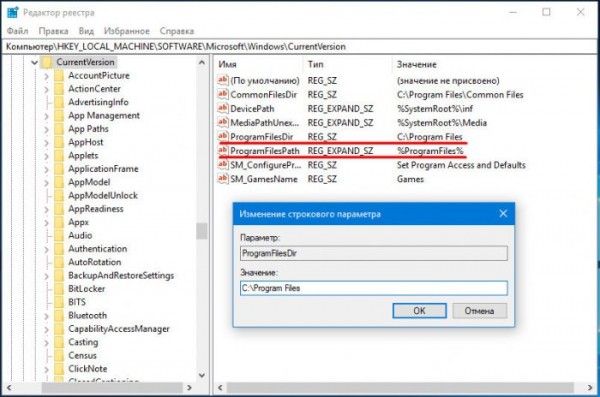600x397 pixels.
Task: Expand the App Management key
Action: point(46,116)
